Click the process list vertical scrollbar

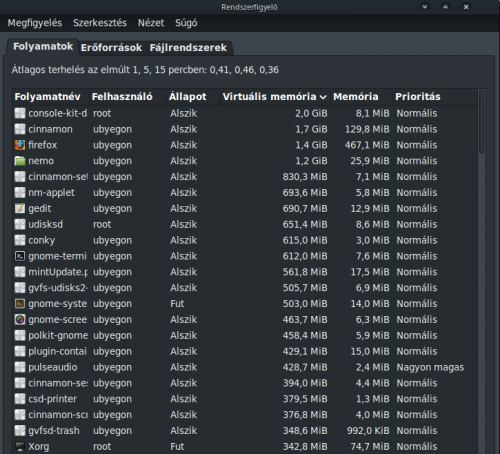click(x=481, y=122)
